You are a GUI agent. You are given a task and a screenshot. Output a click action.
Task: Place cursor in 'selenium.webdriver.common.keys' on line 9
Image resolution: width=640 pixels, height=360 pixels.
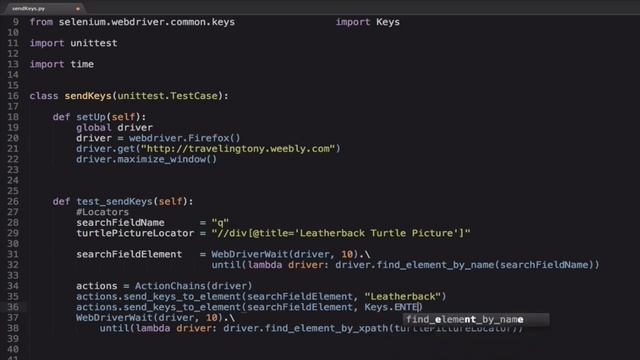tap(147, 22)
